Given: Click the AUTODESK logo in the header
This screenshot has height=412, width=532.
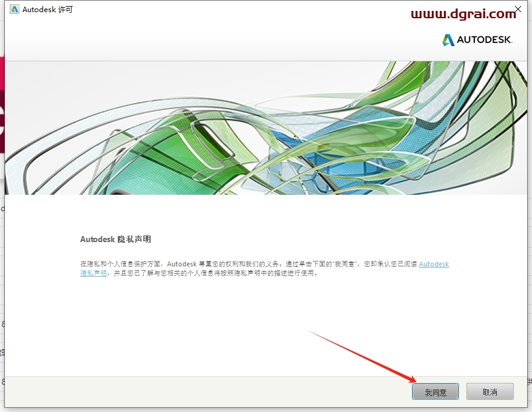Looking at the screenshot, I should (477, 39).
